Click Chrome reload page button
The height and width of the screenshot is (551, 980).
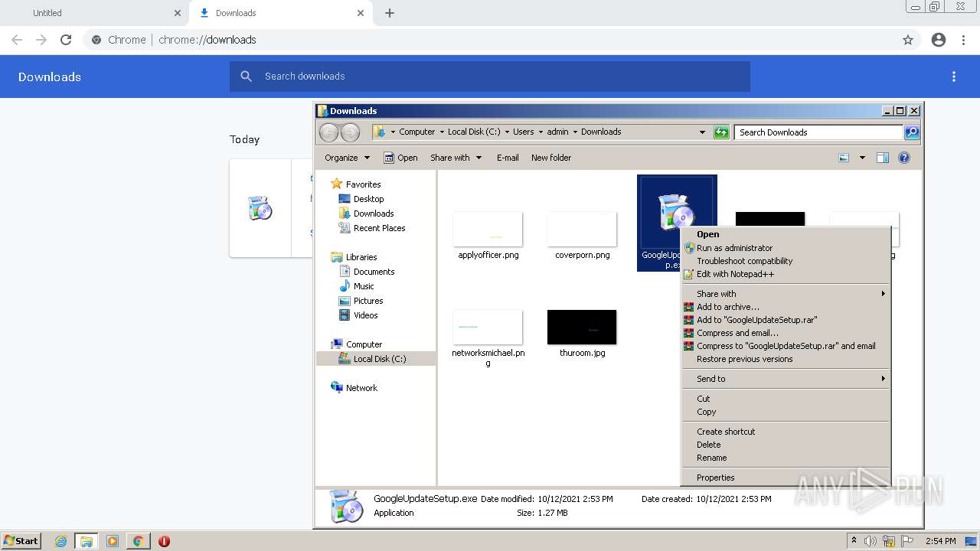point(66,40)
